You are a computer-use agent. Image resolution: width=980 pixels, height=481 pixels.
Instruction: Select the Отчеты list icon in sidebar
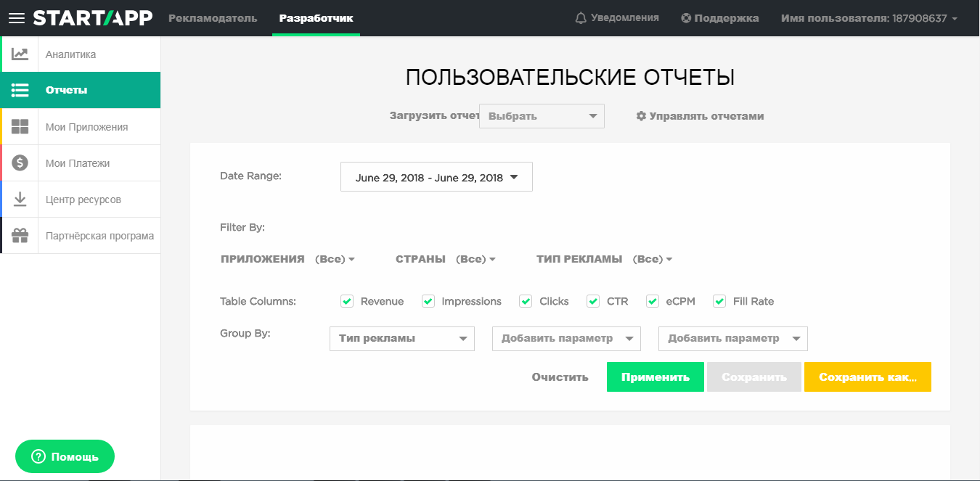pos(20,90)
